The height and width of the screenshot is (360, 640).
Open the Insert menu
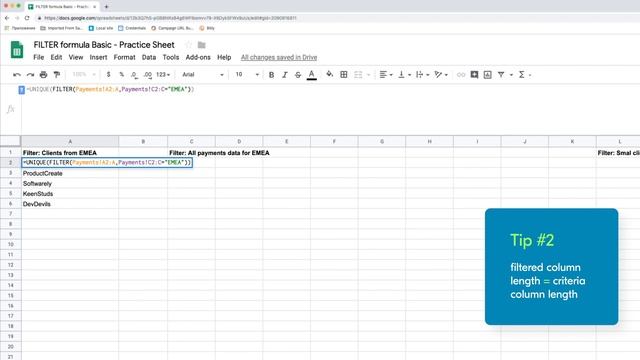[x=98, y=58]
